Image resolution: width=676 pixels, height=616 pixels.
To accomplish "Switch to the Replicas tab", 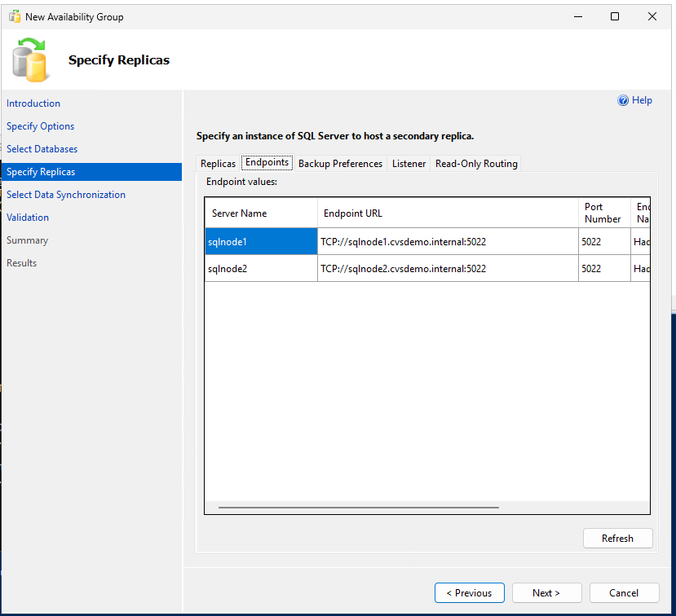I will (217, 163).
